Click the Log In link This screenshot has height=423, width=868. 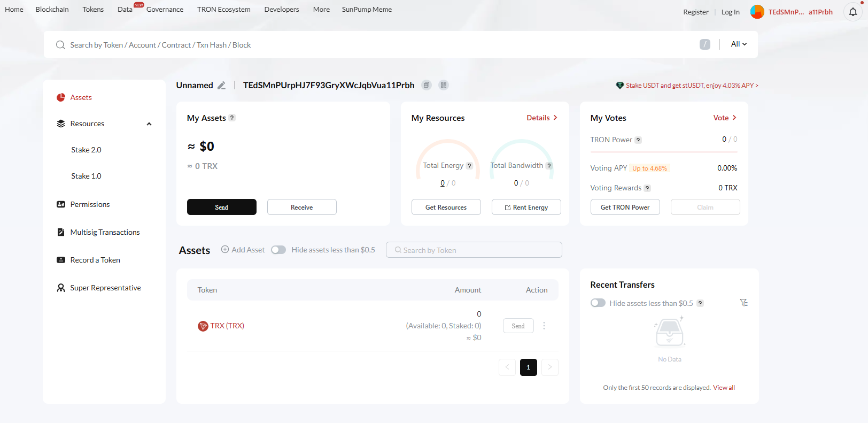[731, 12]
